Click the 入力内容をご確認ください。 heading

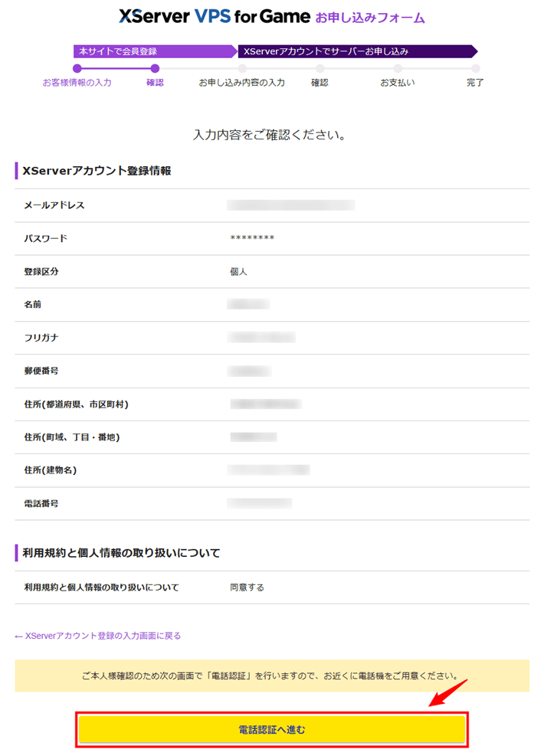(270, 135)
